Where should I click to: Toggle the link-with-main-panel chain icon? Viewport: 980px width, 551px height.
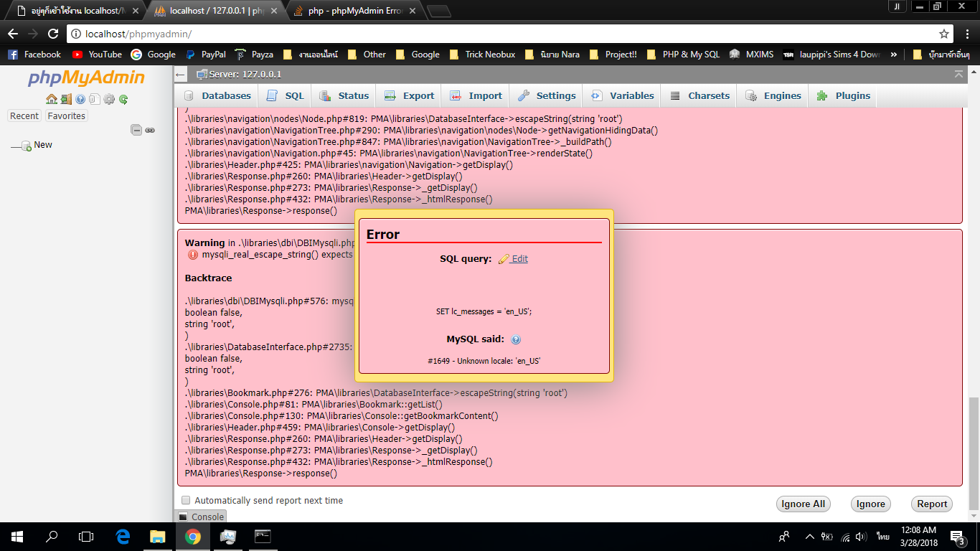click(x=150, y=130)
